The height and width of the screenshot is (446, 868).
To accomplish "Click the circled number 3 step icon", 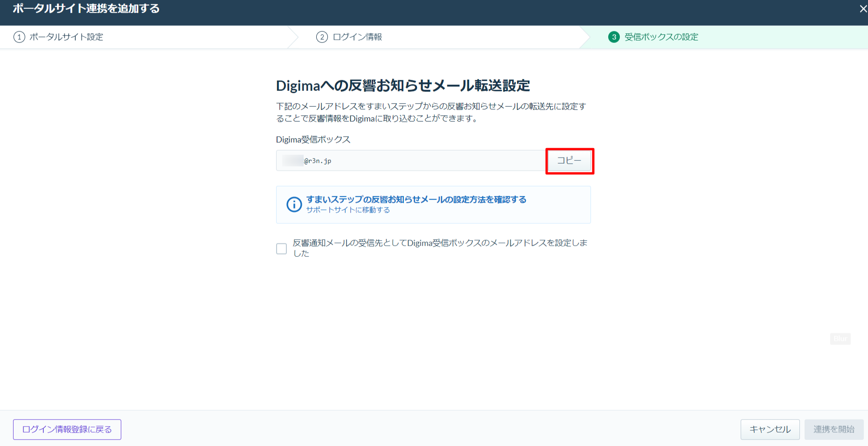I will (614, 37).
